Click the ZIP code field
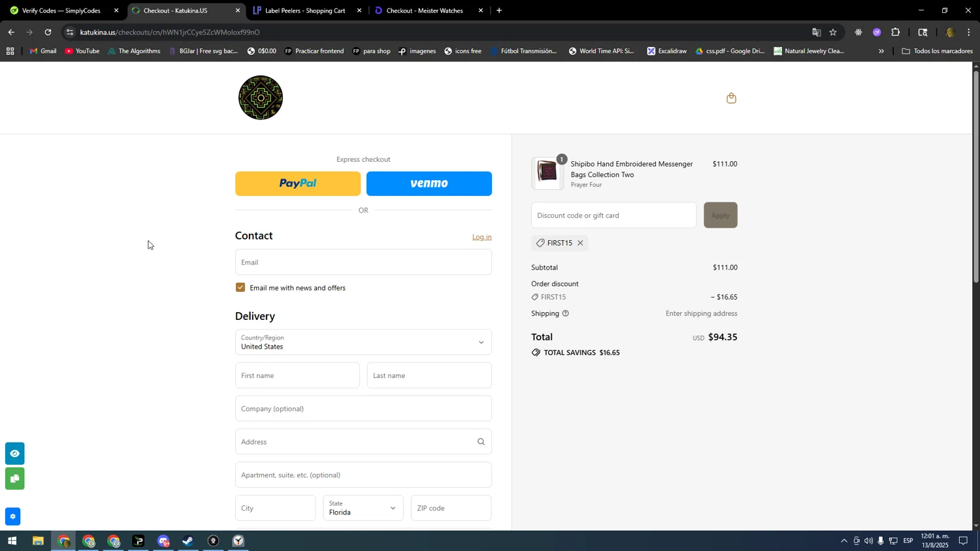The image size is (980, 551). coord(451,508)
